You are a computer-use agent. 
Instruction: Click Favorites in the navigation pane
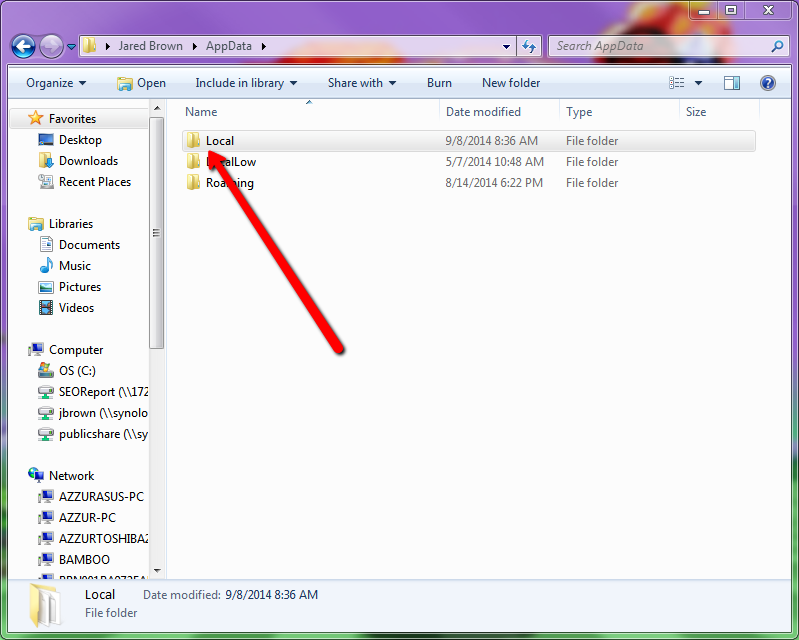(72, 119)
